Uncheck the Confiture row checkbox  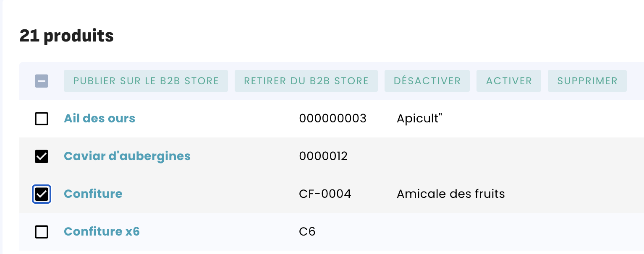tap(42, 194)
